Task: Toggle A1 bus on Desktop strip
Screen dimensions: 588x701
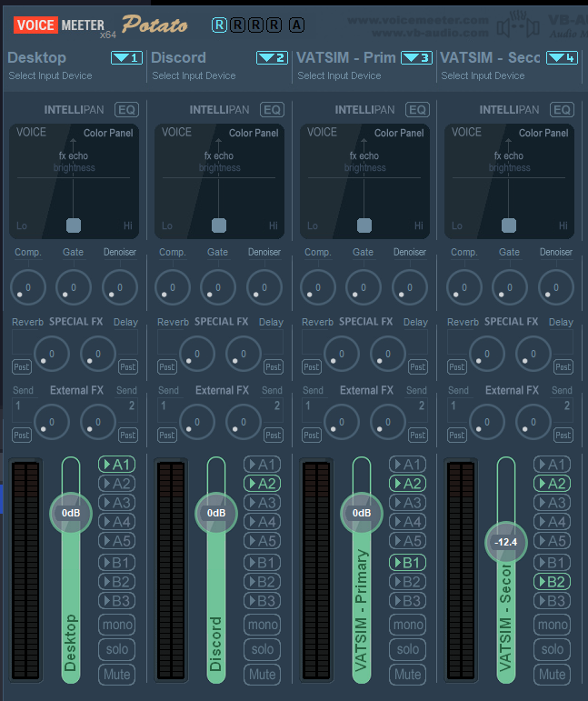Action: click(x=117, y=465)
